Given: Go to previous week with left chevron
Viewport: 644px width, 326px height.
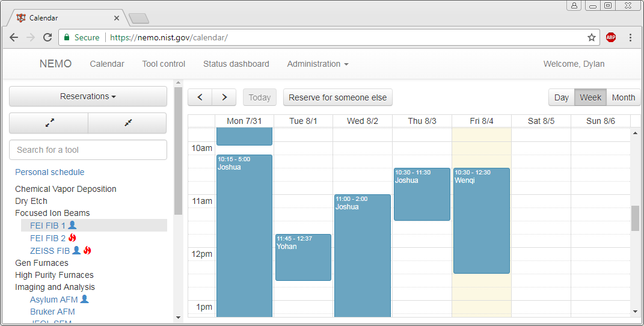Looking at the screenshot, I should pyautogui.click(x=200, y=97).
